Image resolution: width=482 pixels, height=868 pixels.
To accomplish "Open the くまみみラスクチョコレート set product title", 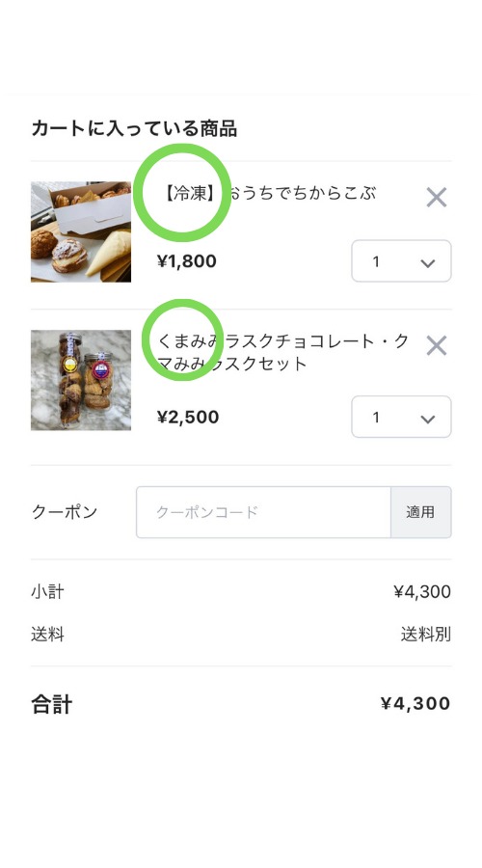I will pyautogui.click(x=283, y=352).
